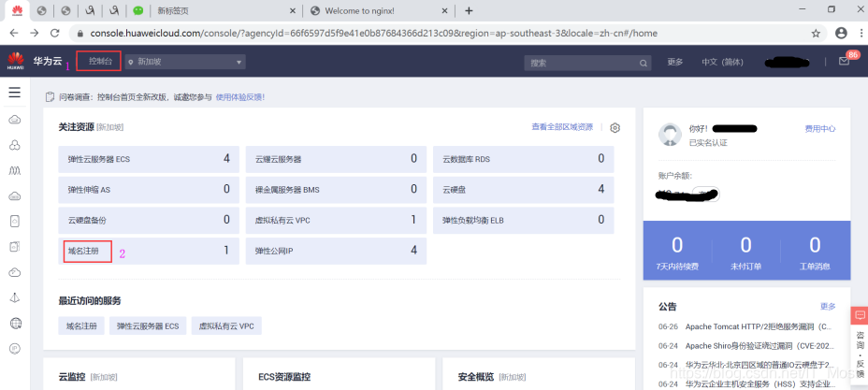The height and width of the screenshot is (390, 868).
Task: Open the 云耀云服务器 resource card
Action: 336,159
